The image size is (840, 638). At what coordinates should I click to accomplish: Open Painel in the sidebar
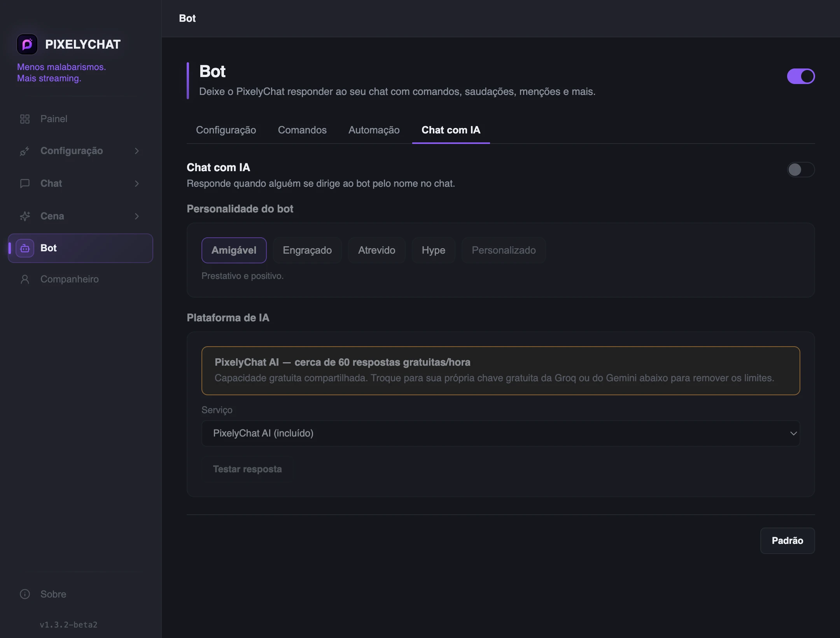[80, 119]
